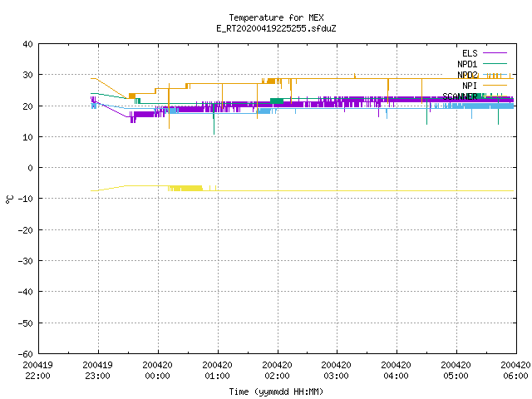
Task: Click the y-axis value 0
Action: coord(31,168)
